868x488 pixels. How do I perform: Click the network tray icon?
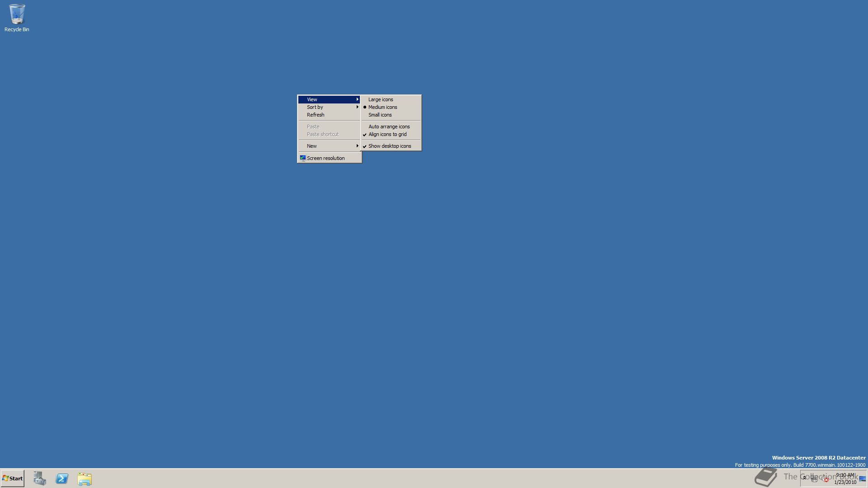[x=814, y=479]
